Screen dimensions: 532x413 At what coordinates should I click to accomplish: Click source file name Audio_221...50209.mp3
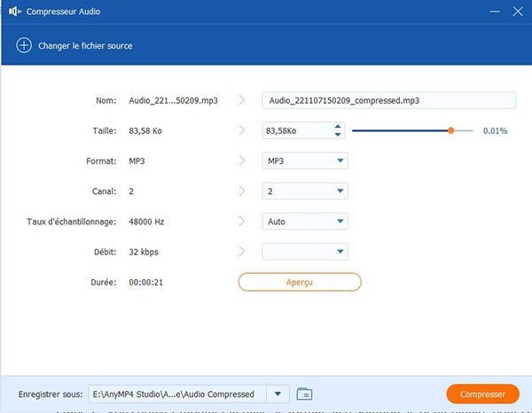coord(174,101)
